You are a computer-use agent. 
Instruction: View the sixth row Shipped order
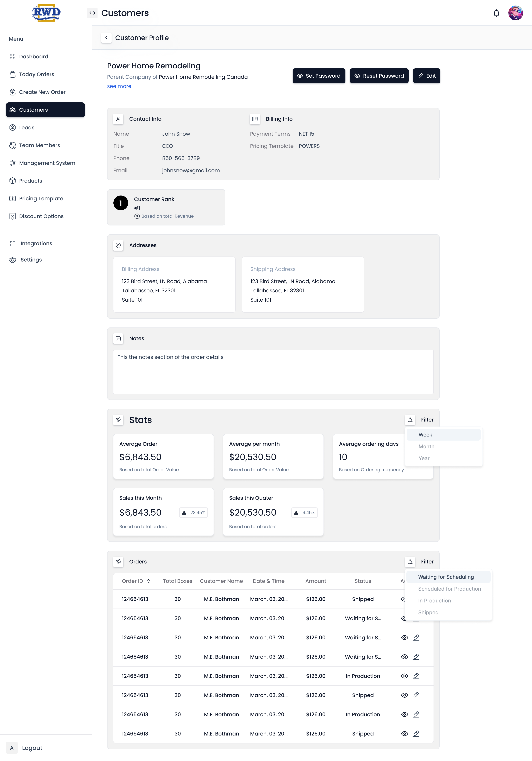405,695
